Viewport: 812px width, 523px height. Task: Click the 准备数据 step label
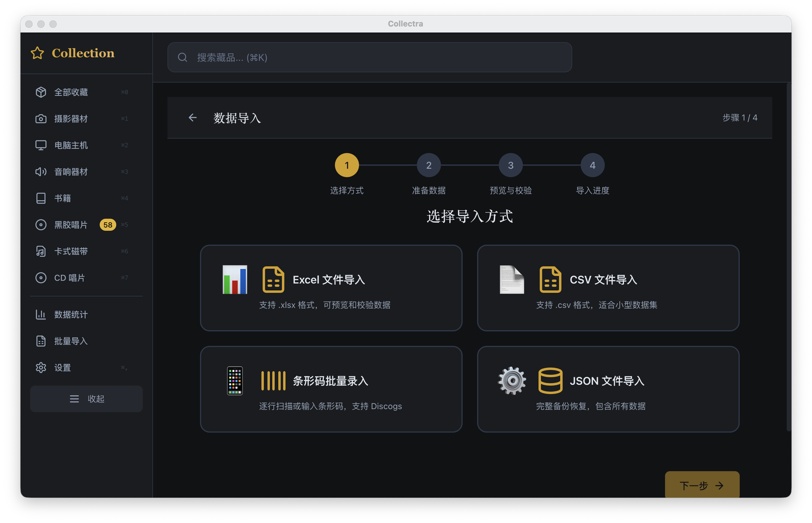(x=428, y=190)
